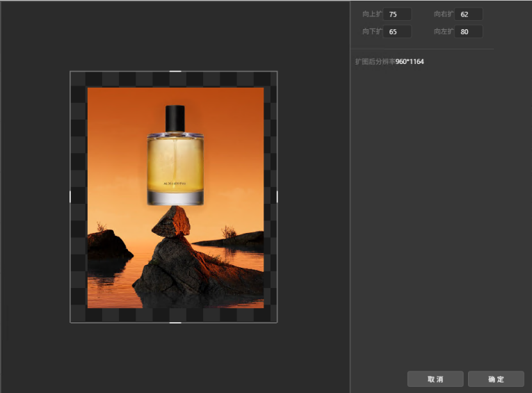This screenshot has width=532, height=393.
Task: Click the left edge handle of expand frame
Action: pos(70,197)
